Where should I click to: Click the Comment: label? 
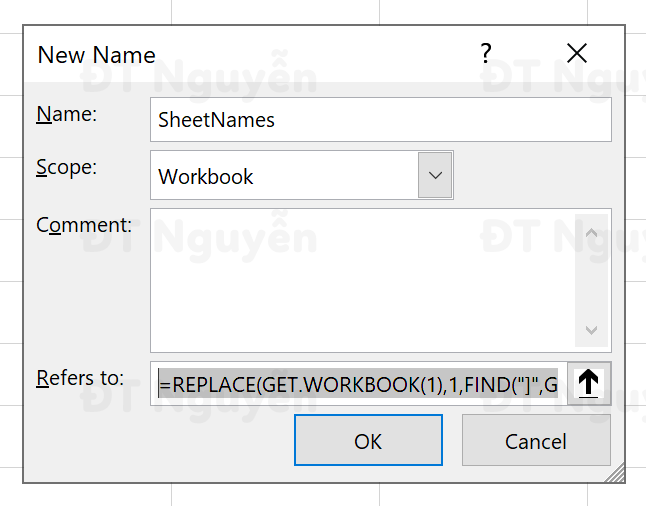(84, 225)
